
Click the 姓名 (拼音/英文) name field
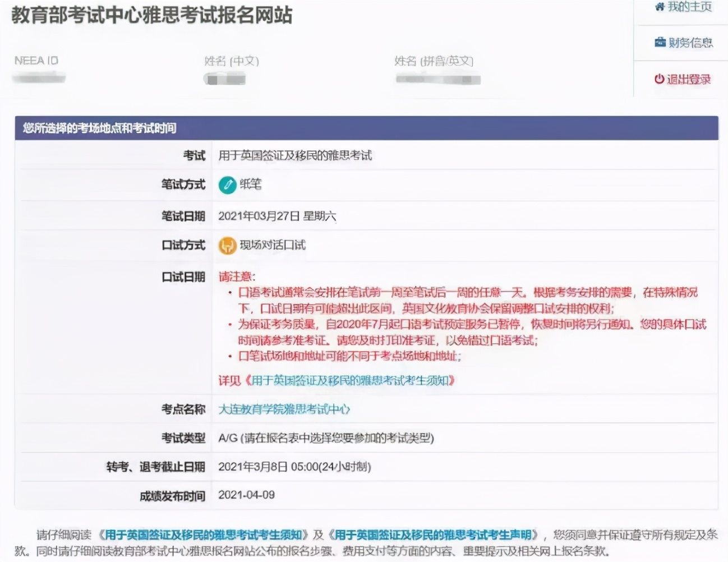pyautogui.click(x=437, y=79)
